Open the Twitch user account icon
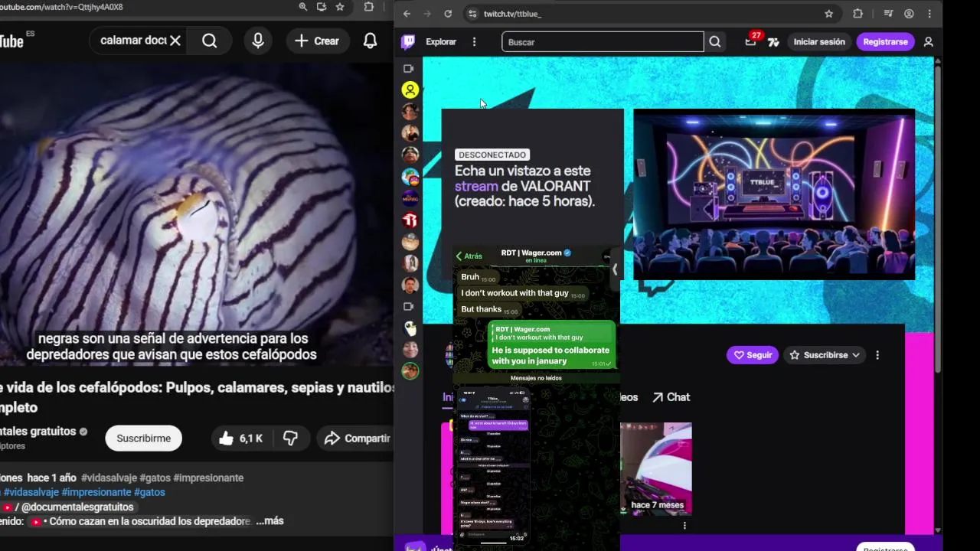 [929, 42]
